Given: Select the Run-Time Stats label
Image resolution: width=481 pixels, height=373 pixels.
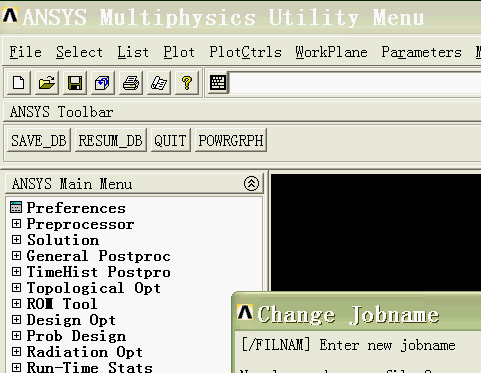Looking at the screenshot, I should pos(90,367).
